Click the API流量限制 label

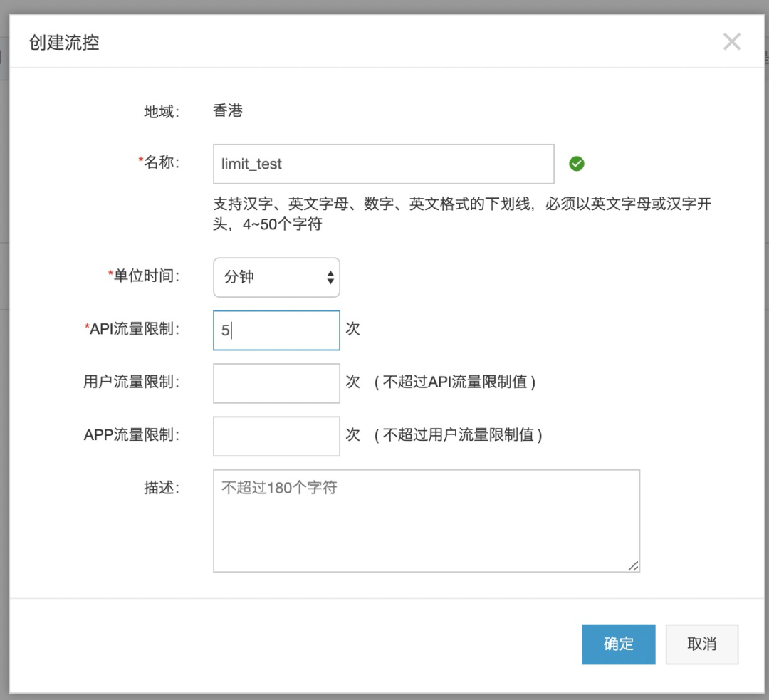click(132, 329)
